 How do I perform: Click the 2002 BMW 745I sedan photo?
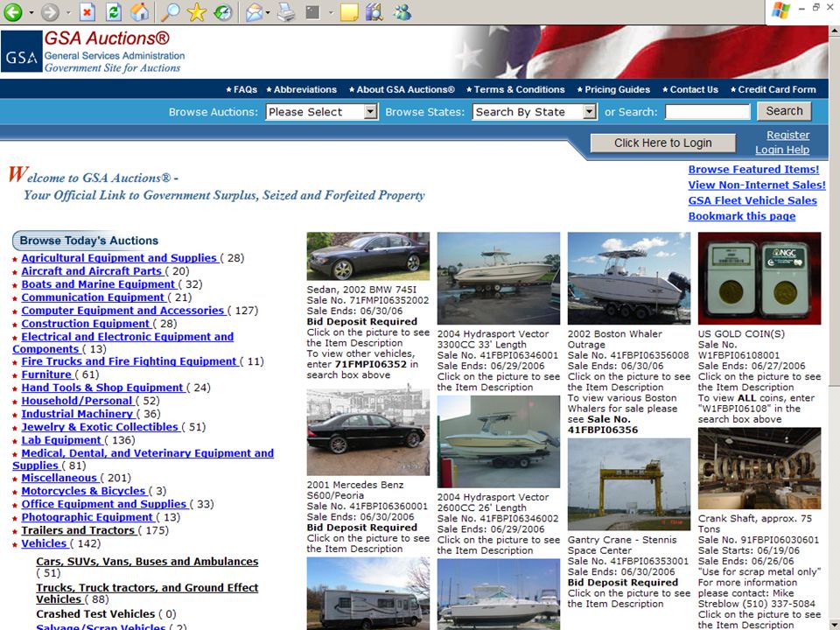pos(368,256)
